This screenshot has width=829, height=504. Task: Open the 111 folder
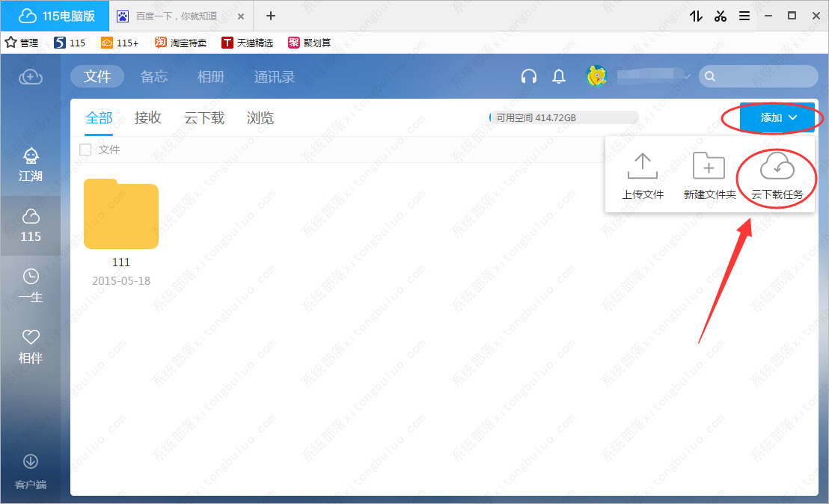120,215
